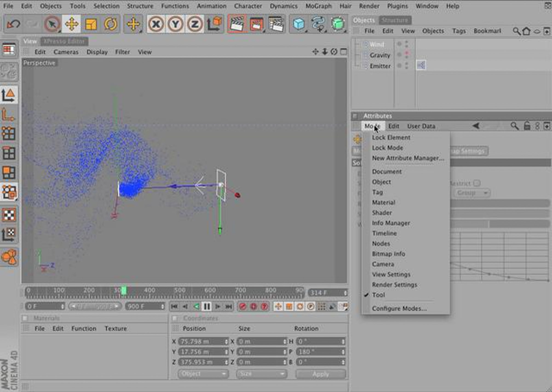552x392 pixels.
Task: Select the Rotate tool icon
Action: click(110, 24)
